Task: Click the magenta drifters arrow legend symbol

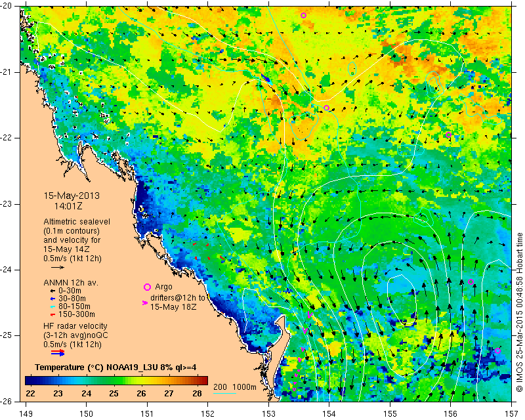Action: point(145,303)
